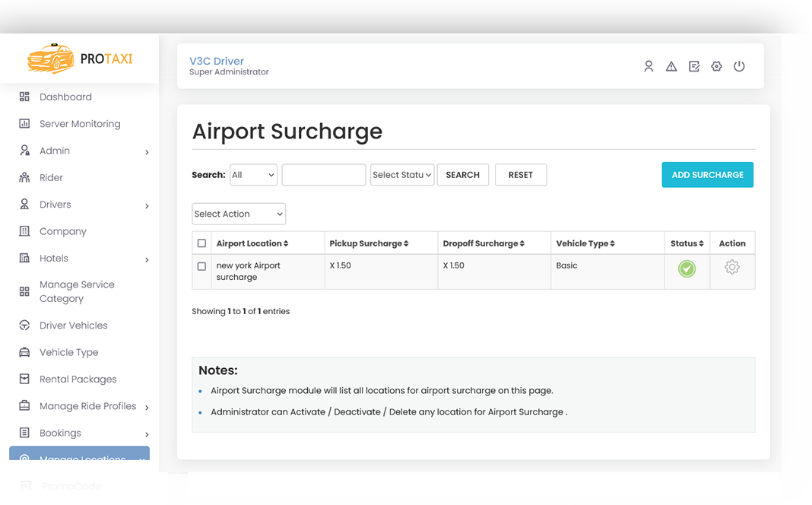The image size is (812, 505).
Task: Click the Server Monitoring chart icon
Action: click(x=24, y=124)
